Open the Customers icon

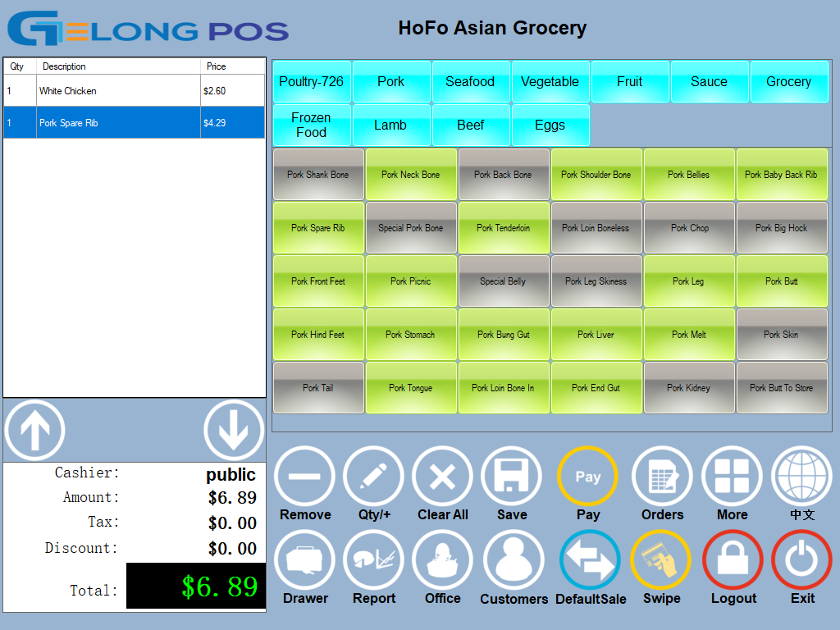pyautogui.click(x=514, y=560)
